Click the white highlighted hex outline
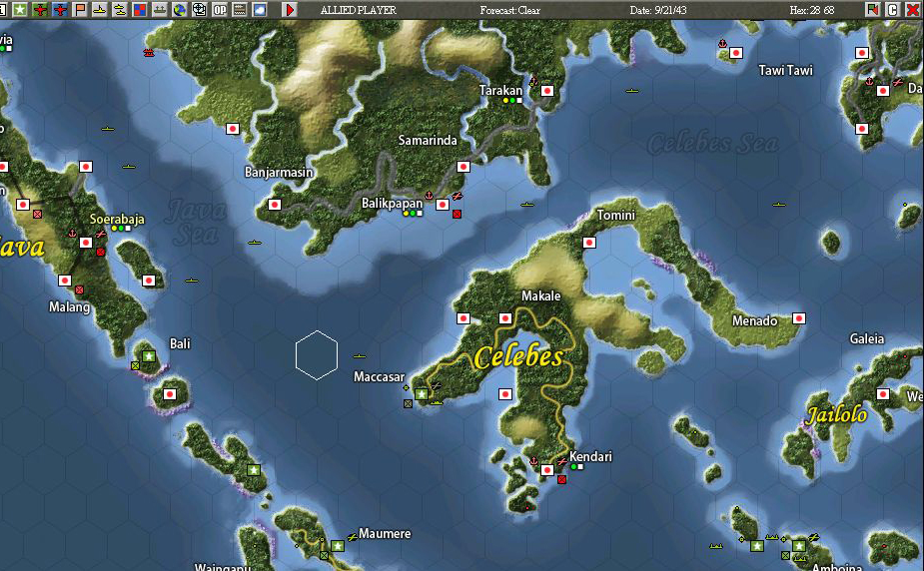Image resolution: width=924 pixels, height=571 pixels. [317, 355]
